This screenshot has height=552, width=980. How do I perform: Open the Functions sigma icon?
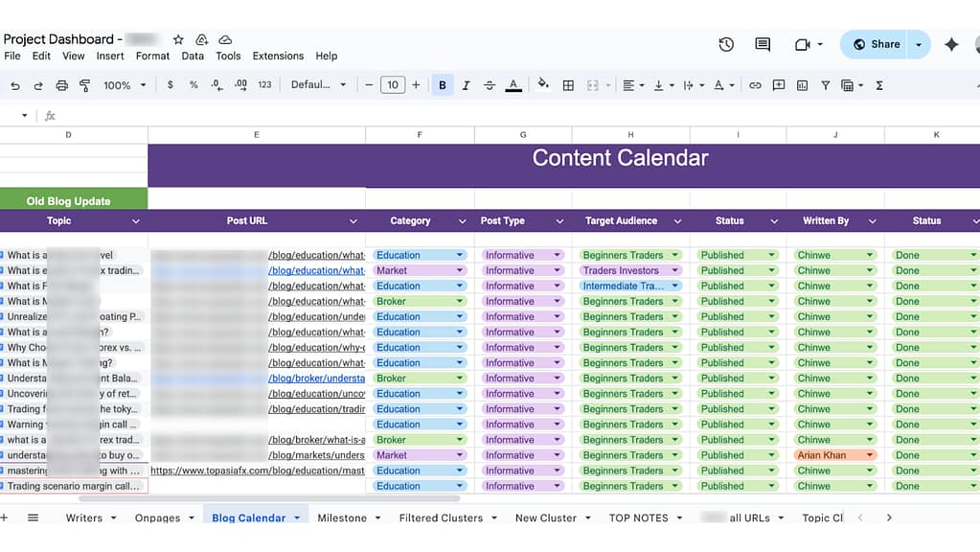(x=879, y=84)
